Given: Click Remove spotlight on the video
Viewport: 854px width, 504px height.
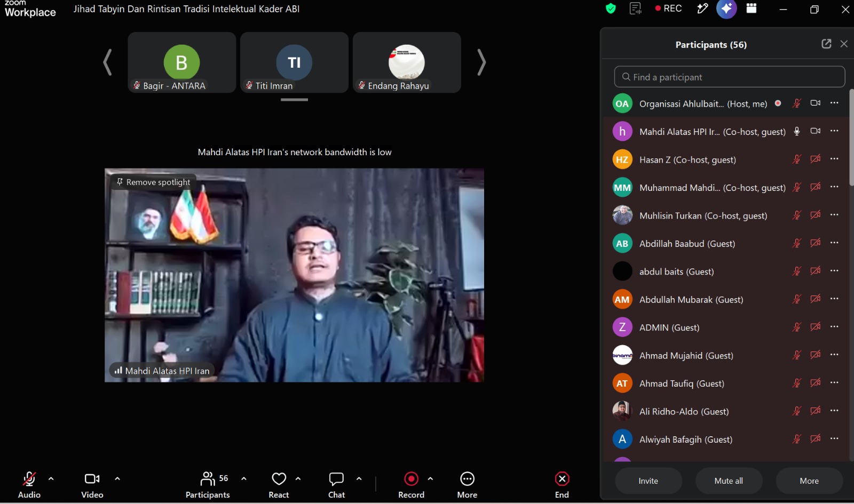Looking at the screenshot, I should [154, 182].
